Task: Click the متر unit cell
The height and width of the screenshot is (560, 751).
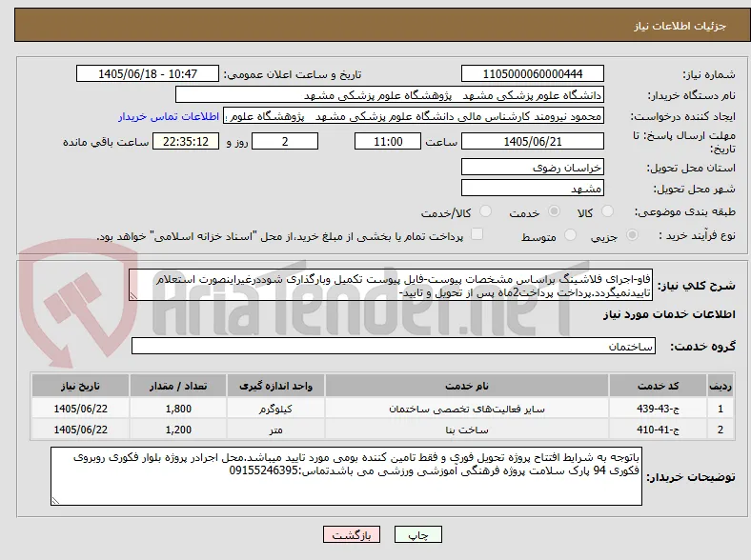Action: point(275,430)
